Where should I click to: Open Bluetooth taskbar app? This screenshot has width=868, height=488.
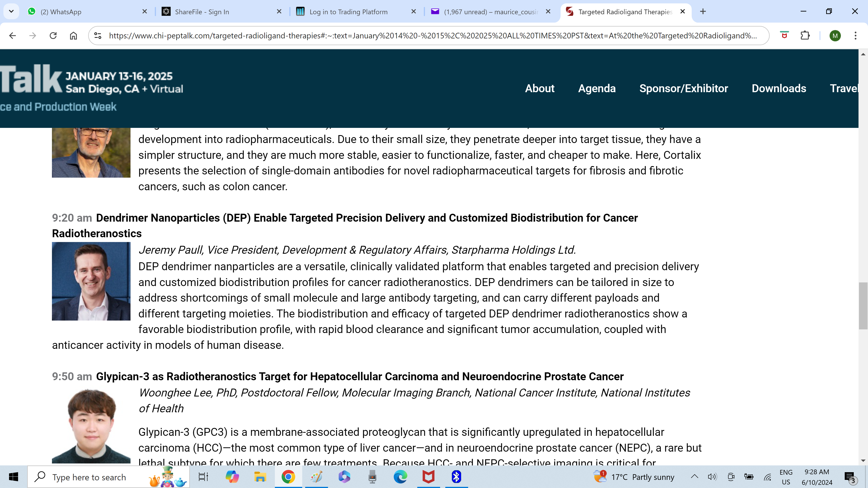coord(456,477)
